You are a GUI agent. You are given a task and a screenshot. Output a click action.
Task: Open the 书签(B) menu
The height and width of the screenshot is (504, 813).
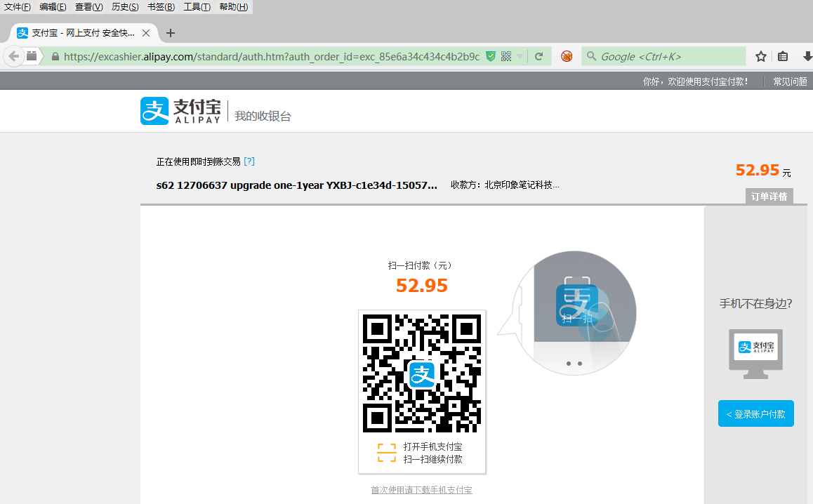(161, 7)
